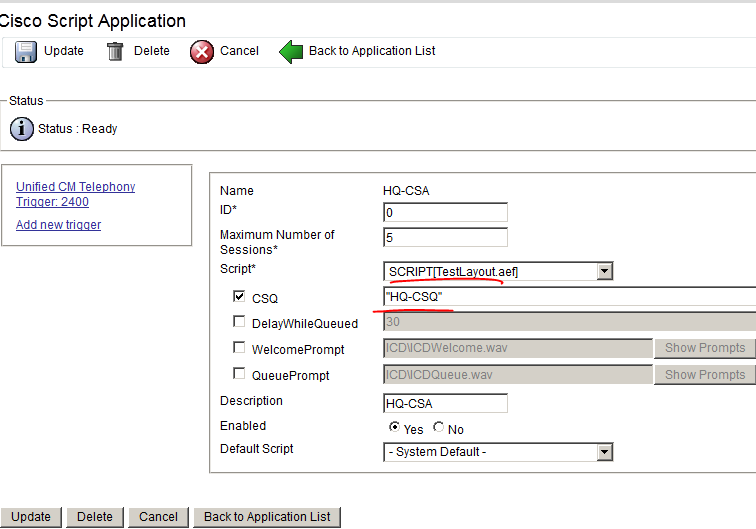Open Unified CM Telephony Trigger 2400 link
The image size is (756, 529).
[x=76, y=194]
